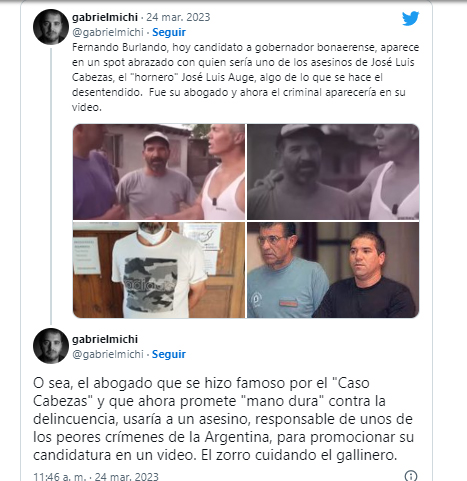467x481 pixels.
Task: Follow gabrielmichi via the lower Seguir link
Action: [x=169, y=354]
